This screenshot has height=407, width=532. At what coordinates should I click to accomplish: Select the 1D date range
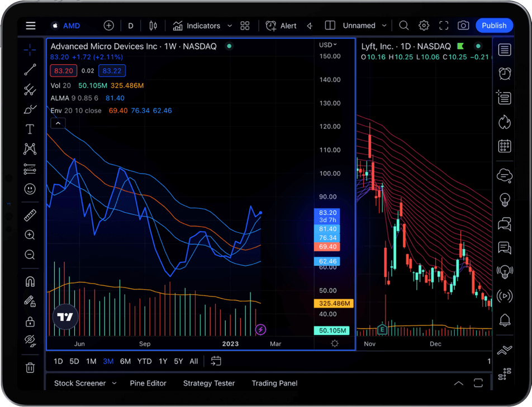[58, 362]
